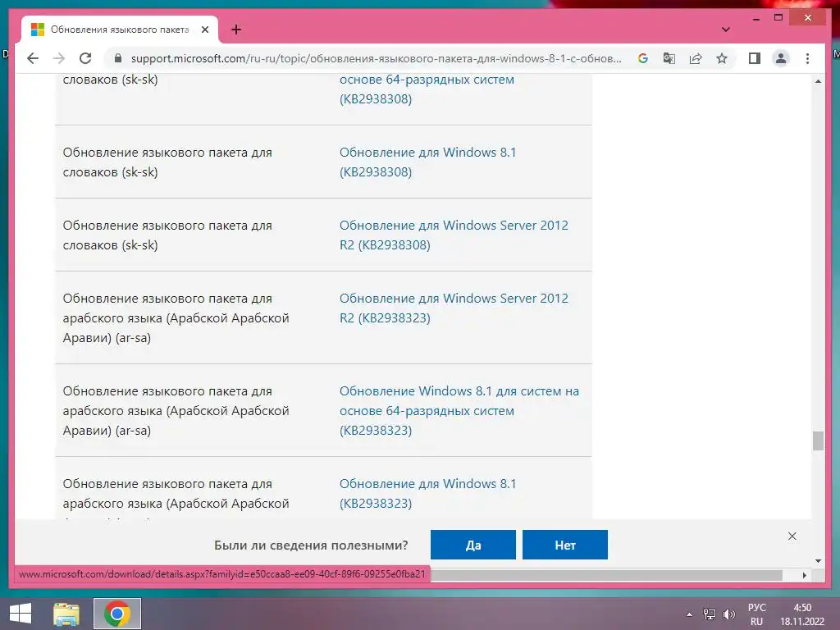Open network status tray icon

click(710, 614)
